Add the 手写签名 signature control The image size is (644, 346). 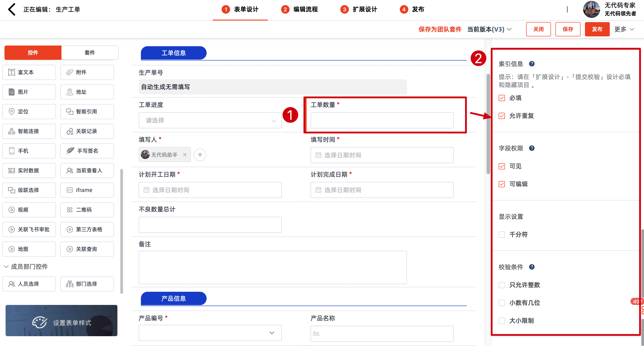(x=87, y=151)
